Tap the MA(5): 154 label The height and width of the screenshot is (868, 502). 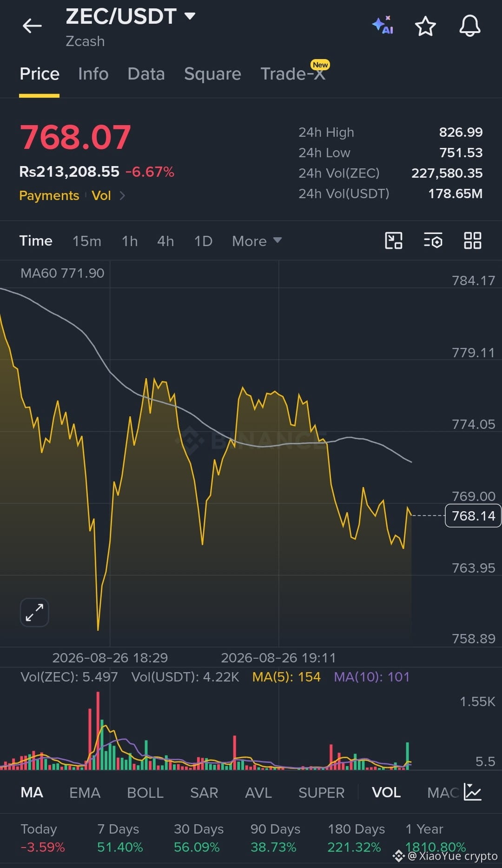286,677
